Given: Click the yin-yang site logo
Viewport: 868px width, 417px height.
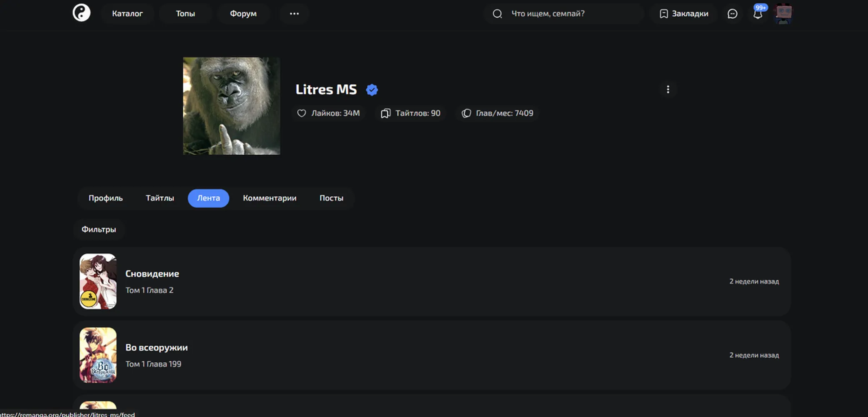Looking at the screenshot, I should point(82,13).
